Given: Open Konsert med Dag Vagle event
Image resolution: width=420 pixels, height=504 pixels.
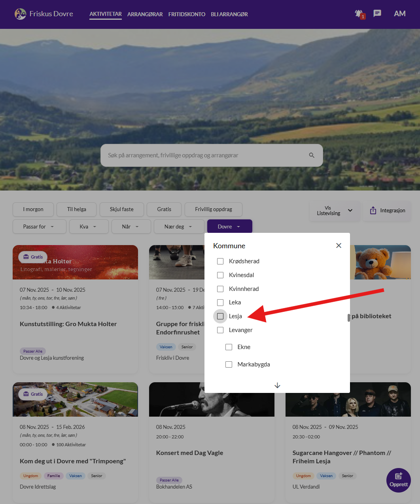Looking at the screenshot, I should point(189,453).
